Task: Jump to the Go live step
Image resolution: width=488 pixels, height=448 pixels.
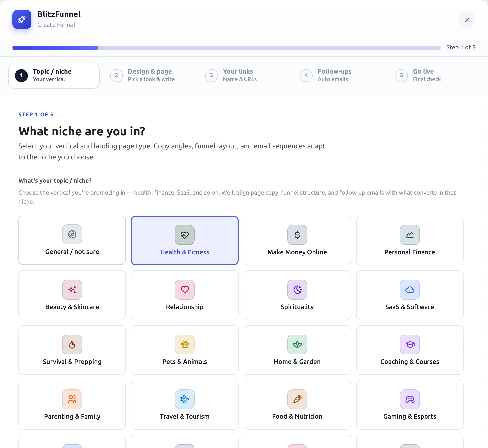Action: point(434,75)
